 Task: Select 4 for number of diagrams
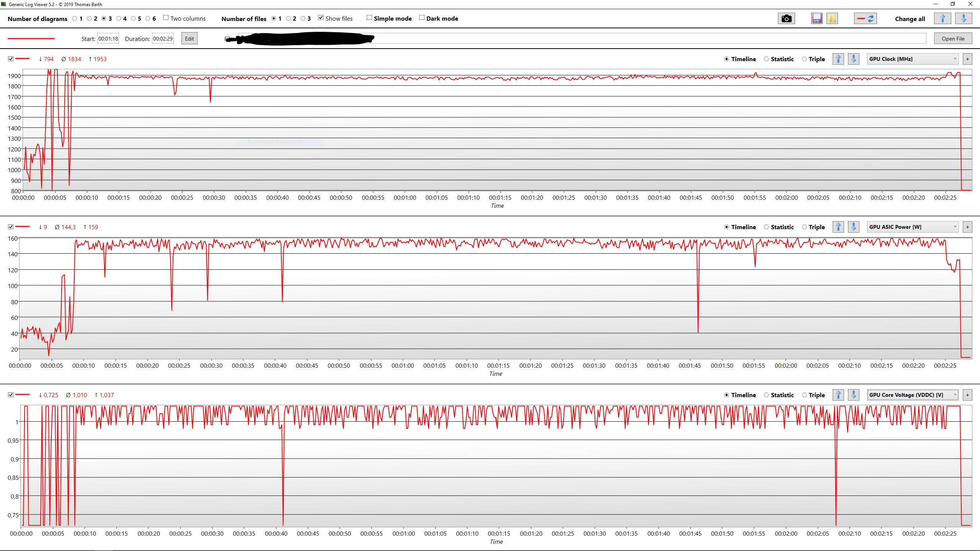[x=119, y=18]
